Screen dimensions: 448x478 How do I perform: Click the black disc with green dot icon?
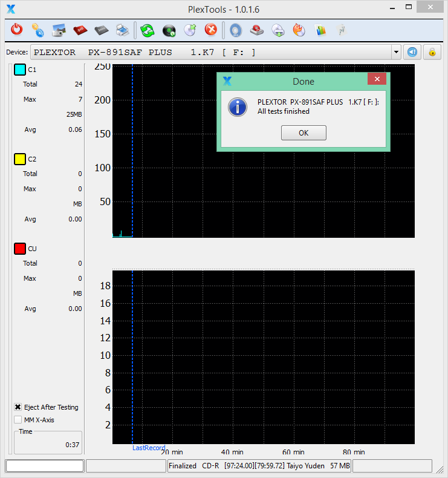pos(169,30)
